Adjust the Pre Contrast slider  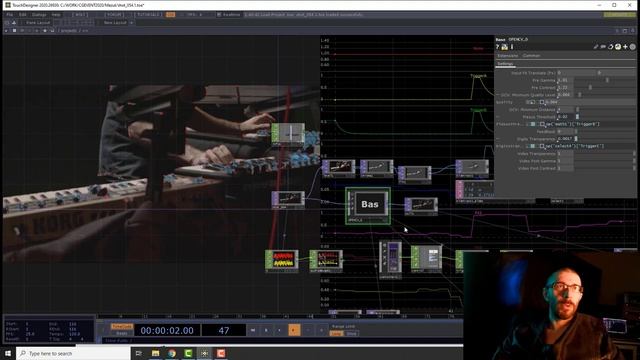(x=604, y=87)
